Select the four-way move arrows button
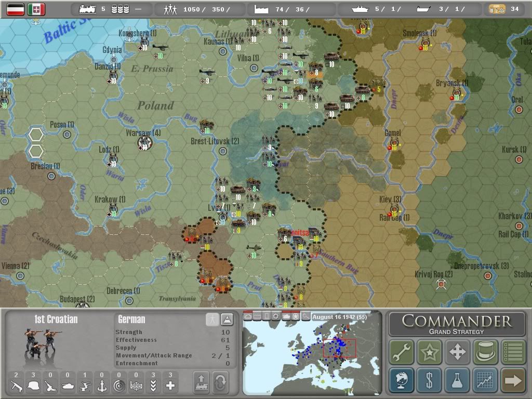532x399 pixels. 457,352
